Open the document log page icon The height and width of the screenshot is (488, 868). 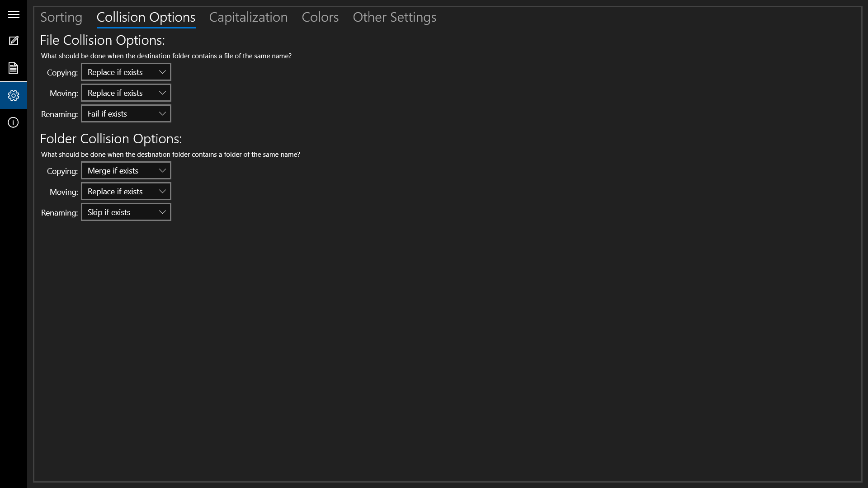pos(14,68)
